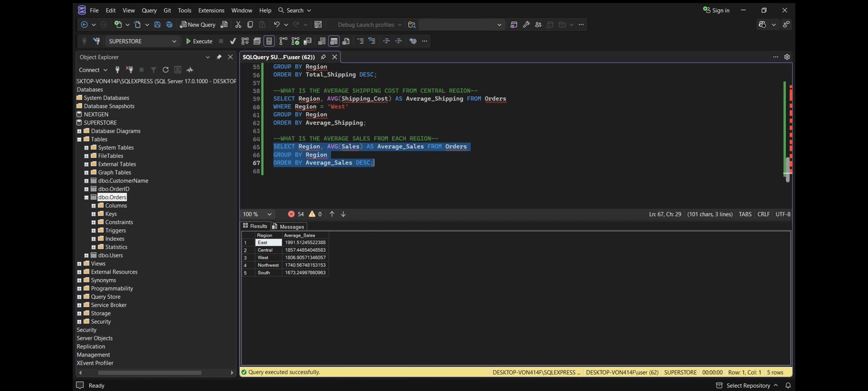The image size is (868, 391).
Task: Switch to the Messages tab
Action: [x=289, y=227]
